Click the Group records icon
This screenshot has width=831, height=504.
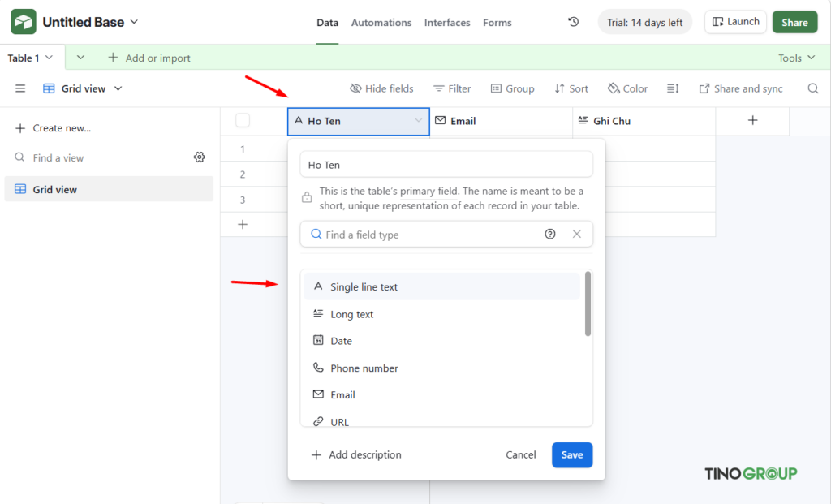click(512, 88)
